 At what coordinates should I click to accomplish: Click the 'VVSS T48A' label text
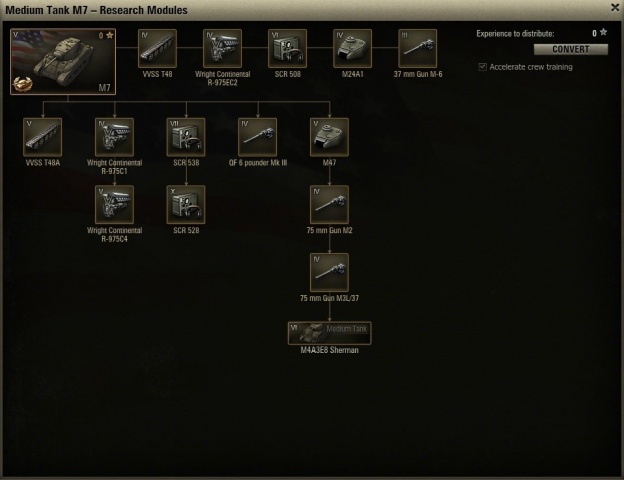pos(43,163)
